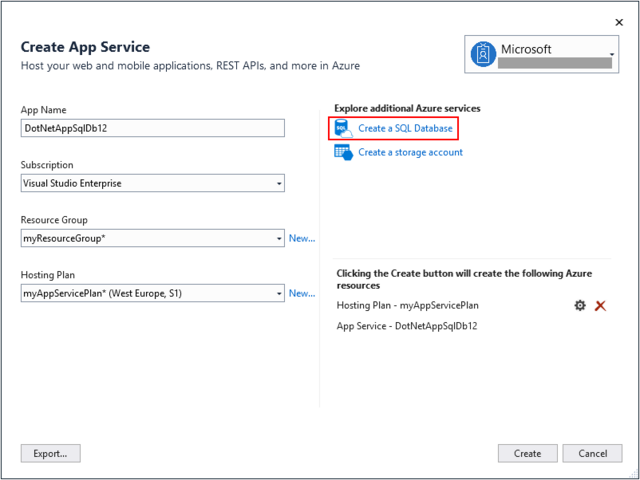Click the Create a SQL Database link

(405, 128)
